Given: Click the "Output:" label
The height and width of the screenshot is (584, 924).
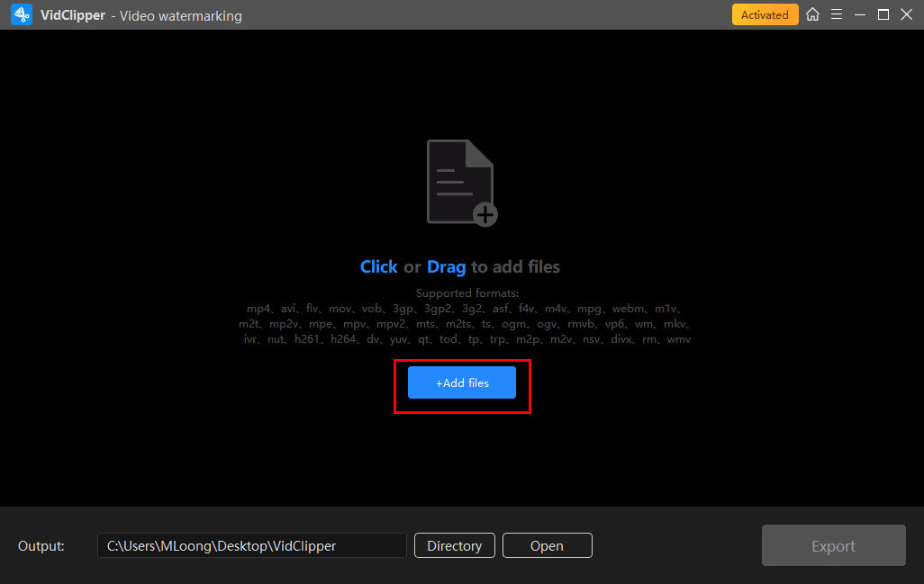Looking at the screenshot, I should (41, 546).
